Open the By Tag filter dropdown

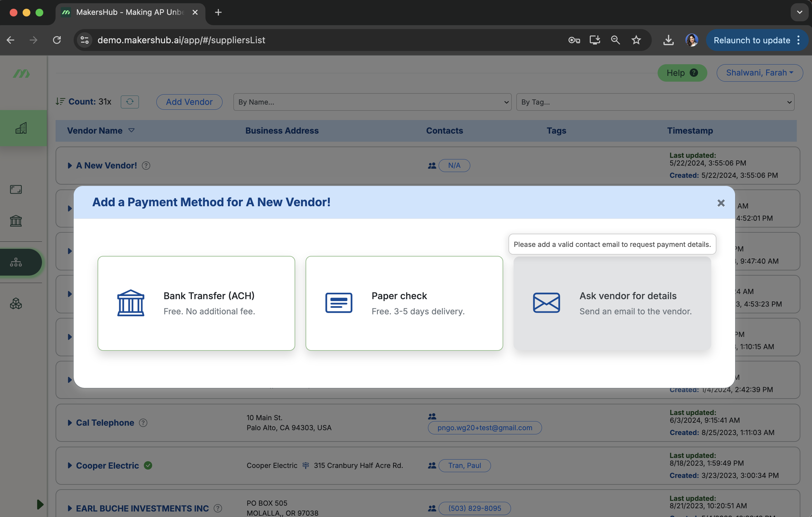pyautogui.click(x=655, y=102)
